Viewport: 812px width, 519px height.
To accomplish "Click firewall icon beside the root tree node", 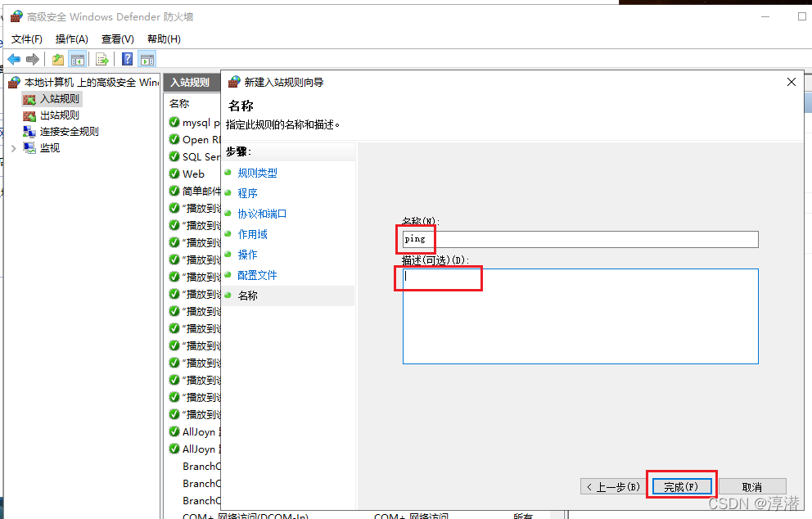I will click(x=15, y=83).
